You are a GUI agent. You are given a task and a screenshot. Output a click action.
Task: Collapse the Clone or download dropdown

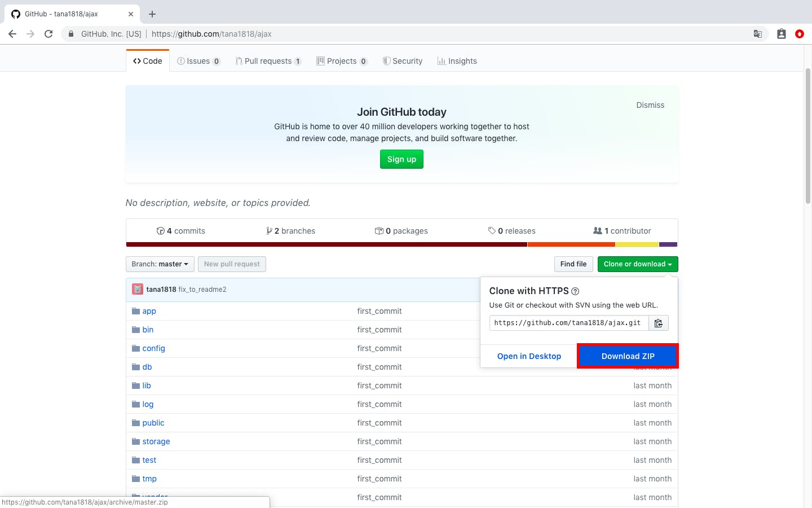(x=638, y=264)
